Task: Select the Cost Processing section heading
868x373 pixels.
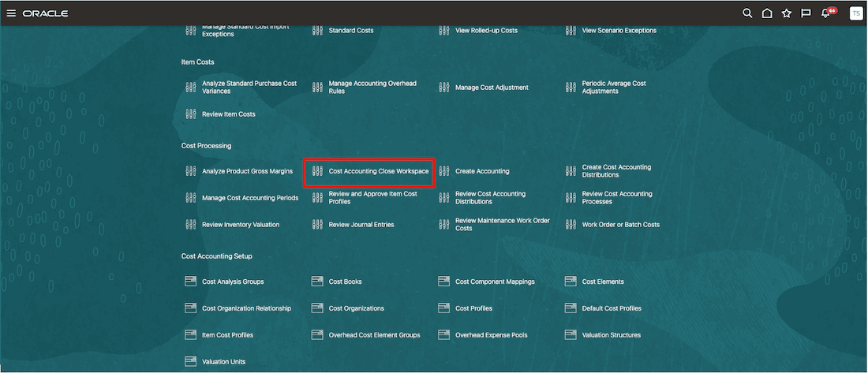Action: (206, 146)
